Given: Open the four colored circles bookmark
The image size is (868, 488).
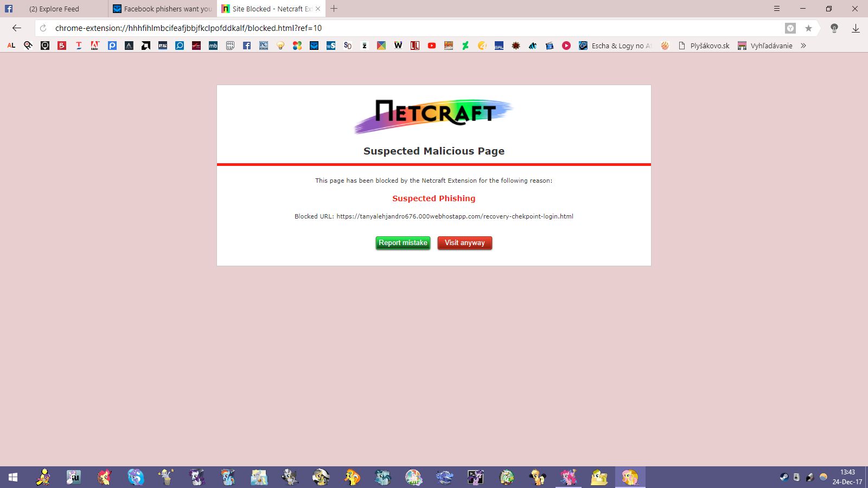Looking at the screenshot, I should [x=297, y=46].
